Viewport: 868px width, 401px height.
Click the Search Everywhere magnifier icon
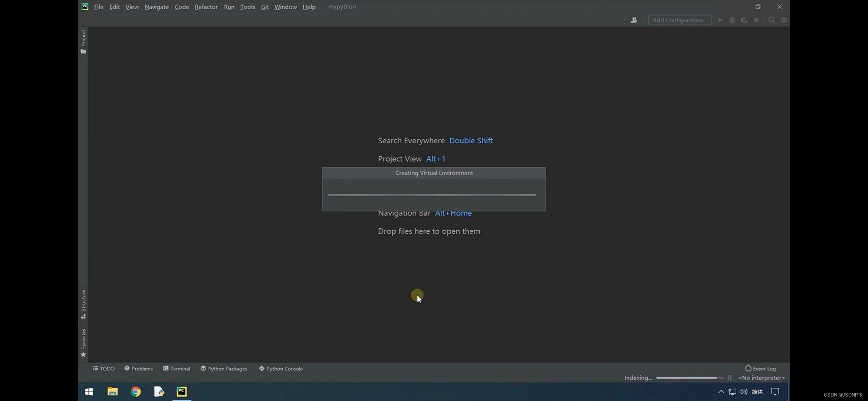[x=772, y=20]
